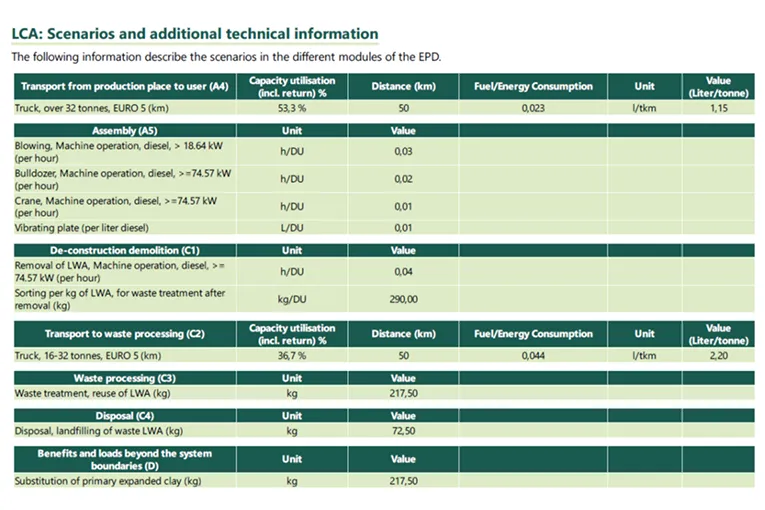Select the "Removal of LWA, Machine operation" row label

120,271
